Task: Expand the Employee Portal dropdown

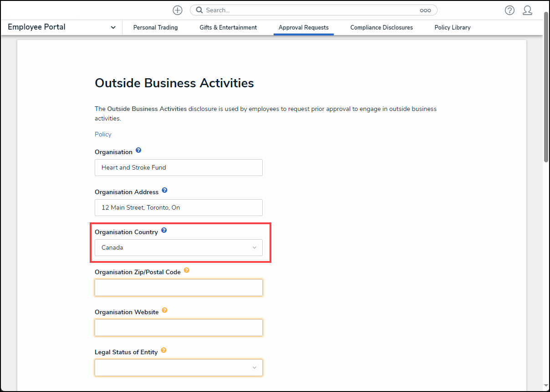Action: pyautogui.click(x=113, y=27)
